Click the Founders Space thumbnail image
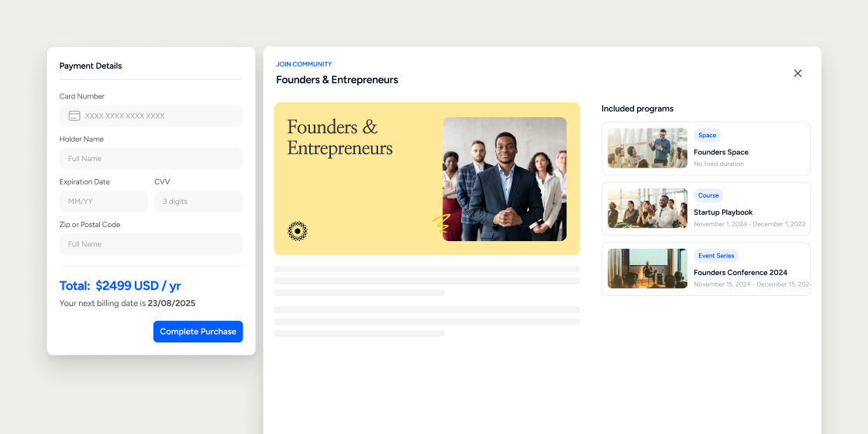This screenshot has width=868, height=434. (x=647, y=148)
